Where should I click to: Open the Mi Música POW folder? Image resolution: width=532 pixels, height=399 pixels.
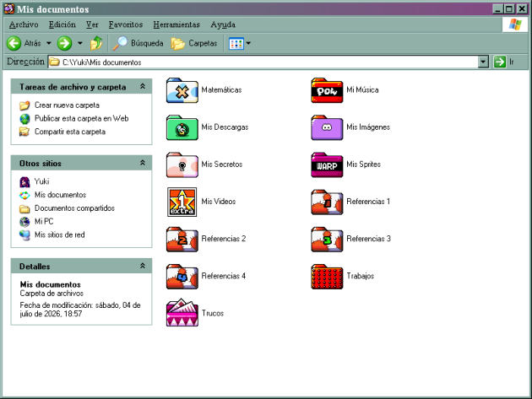pyautogui.click(x=327, y=90)
